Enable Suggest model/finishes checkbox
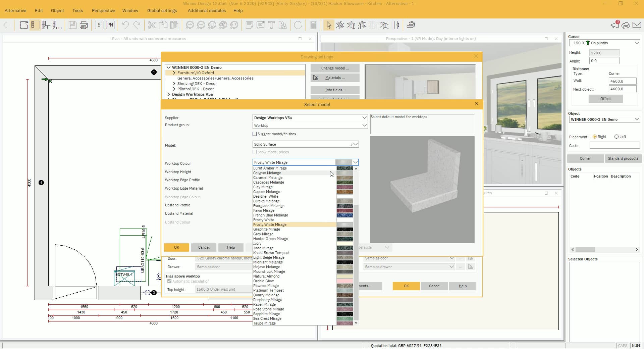Screen dimensions: 644x349 [255, 134]
